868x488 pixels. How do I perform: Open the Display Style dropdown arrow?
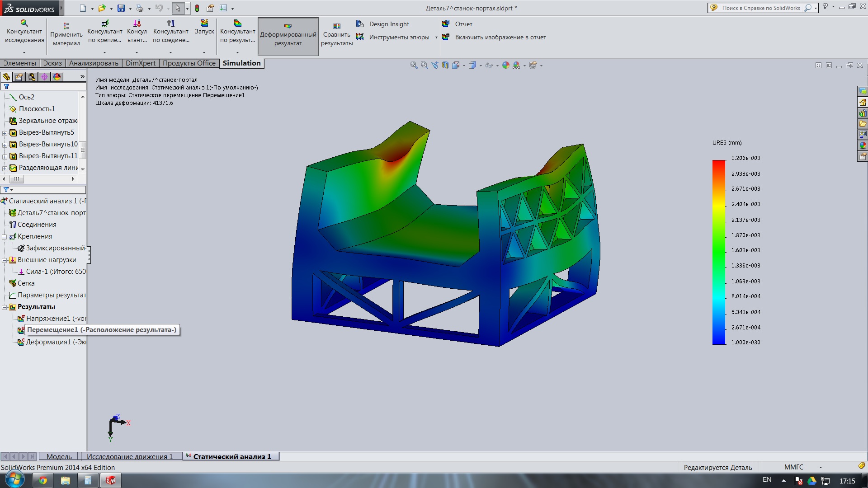(480, 66)
